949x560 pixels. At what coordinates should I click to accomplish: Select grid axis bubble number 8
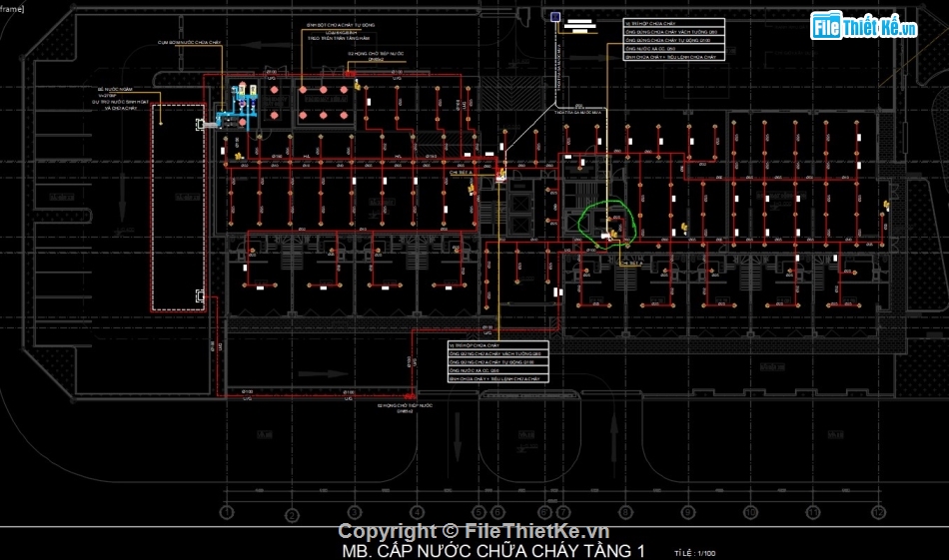pos(625,512)
